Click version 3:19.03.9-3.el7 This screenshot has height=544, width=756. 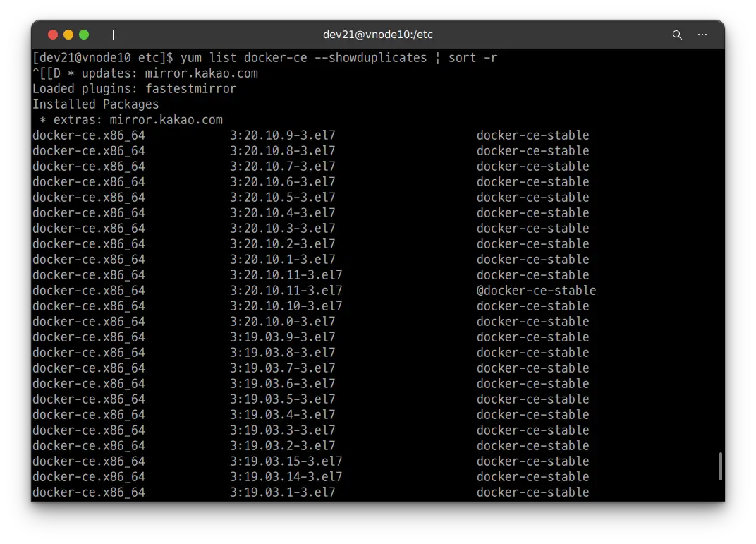point(282,337)
